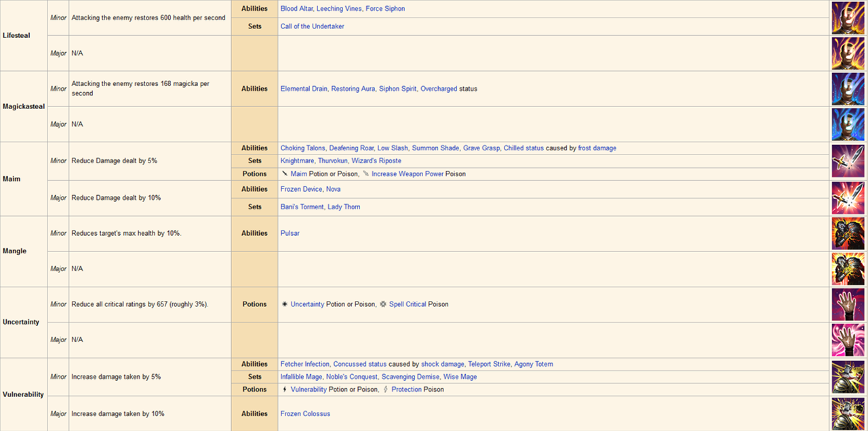Click the small Uncertainty potion icon

(284, 304)
